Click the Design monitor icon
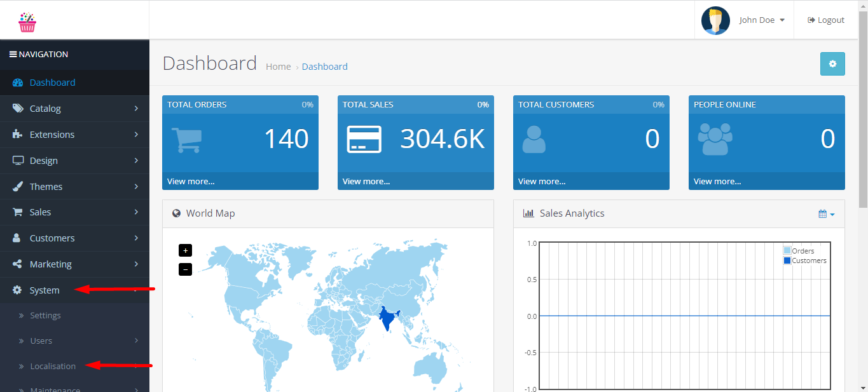 (18, 161)
